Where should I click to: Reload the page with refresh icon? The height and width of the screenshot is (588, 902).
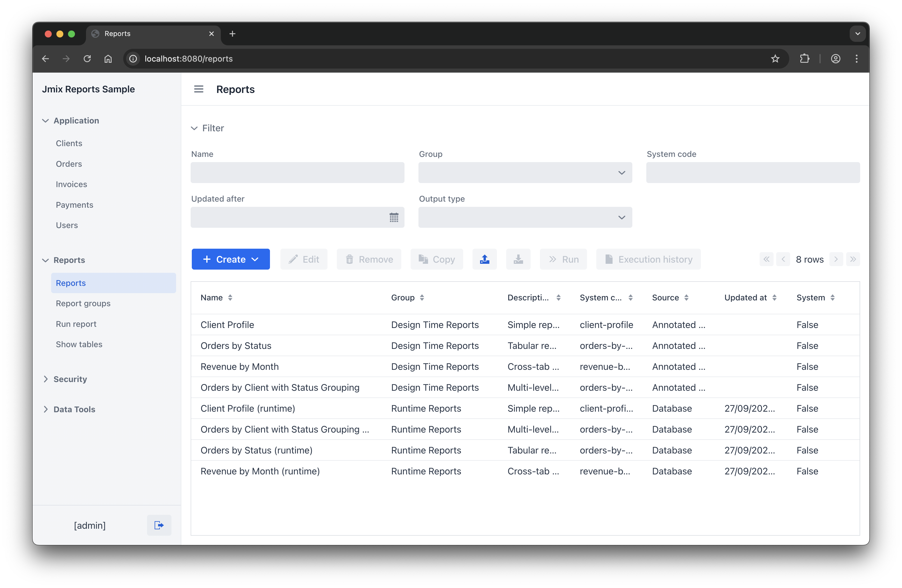[87, 59]
